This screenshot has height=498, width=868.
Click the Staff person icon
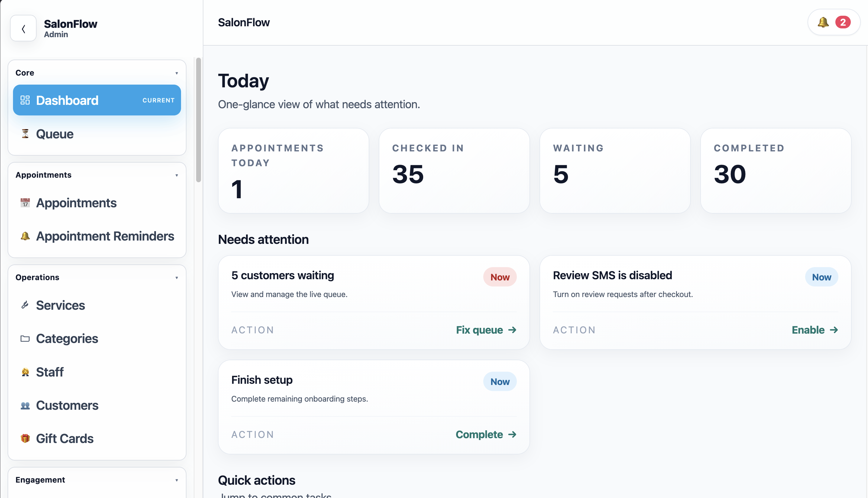pyautogui.click(x=25, y=372)
